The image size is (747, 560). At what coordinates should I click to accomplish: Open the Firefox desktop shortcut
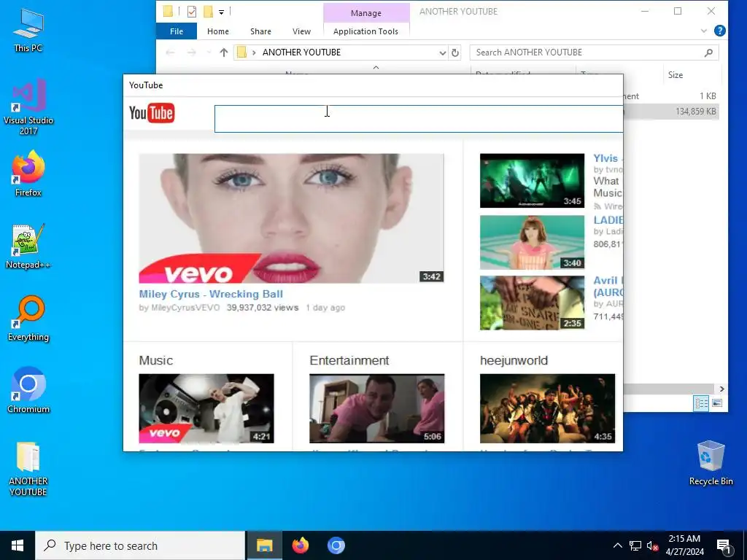(28, 174)
